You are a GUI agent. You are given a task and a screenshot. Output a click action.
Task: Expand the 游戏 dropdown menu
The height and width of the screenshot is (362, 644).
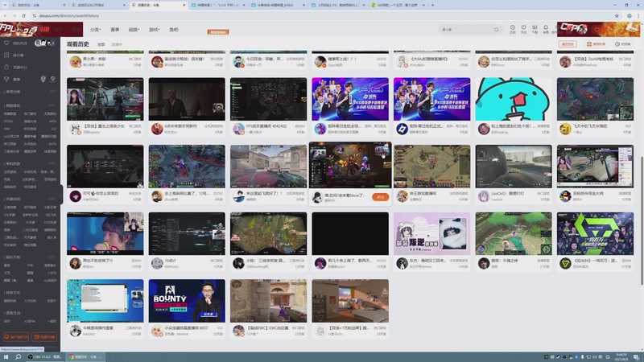[154, 30]
